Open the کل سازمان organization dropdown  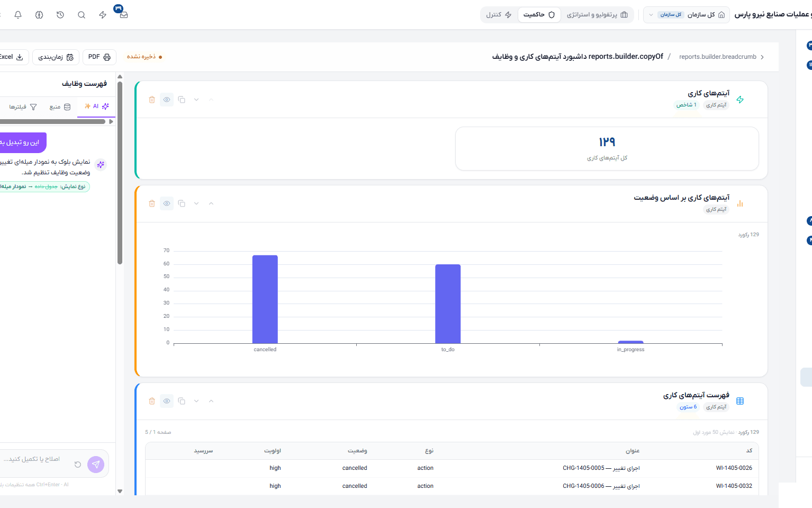(687, 15)
